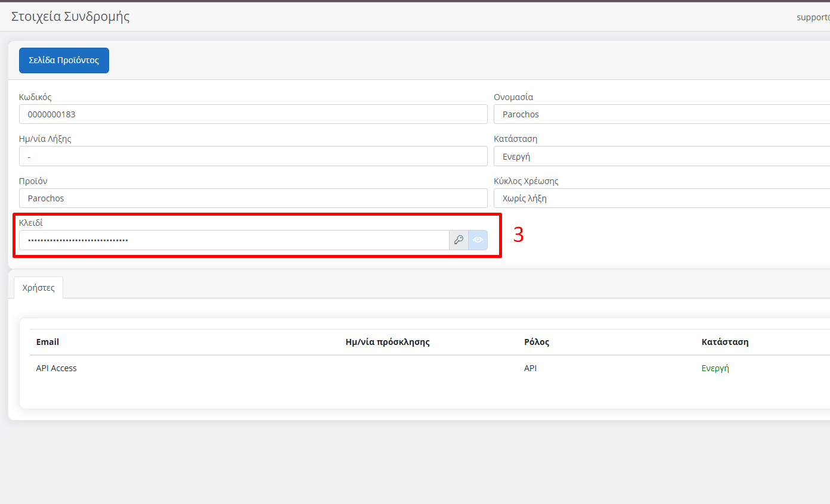
Task: Click the Στοιχεία Συνδρομής page title
Action: point(70,17)
